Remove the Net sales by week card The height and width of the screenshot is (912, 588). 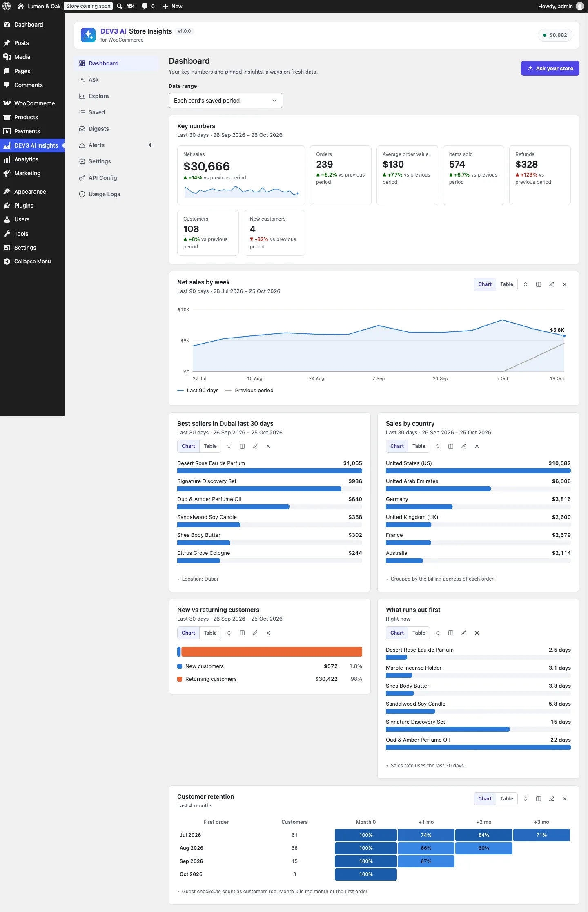pos(565,284)
